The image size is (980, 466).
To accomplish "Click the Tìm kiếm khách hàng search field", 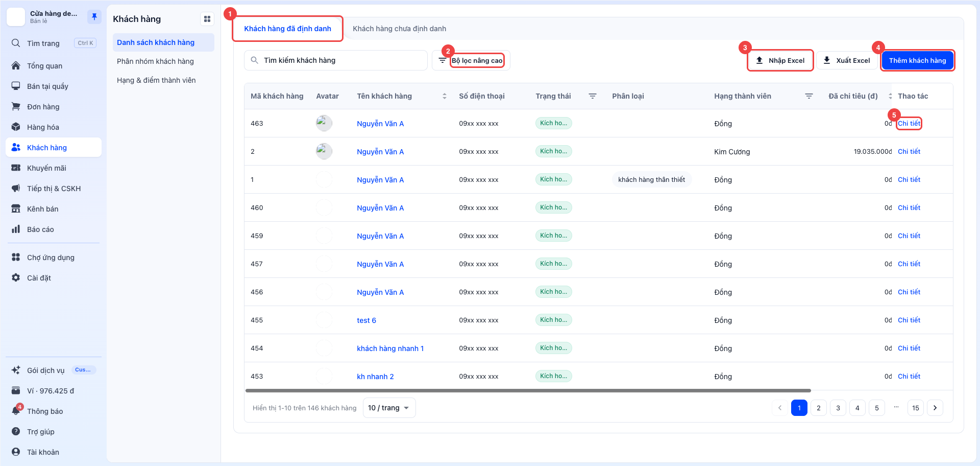I will click(x=336, y=60).
